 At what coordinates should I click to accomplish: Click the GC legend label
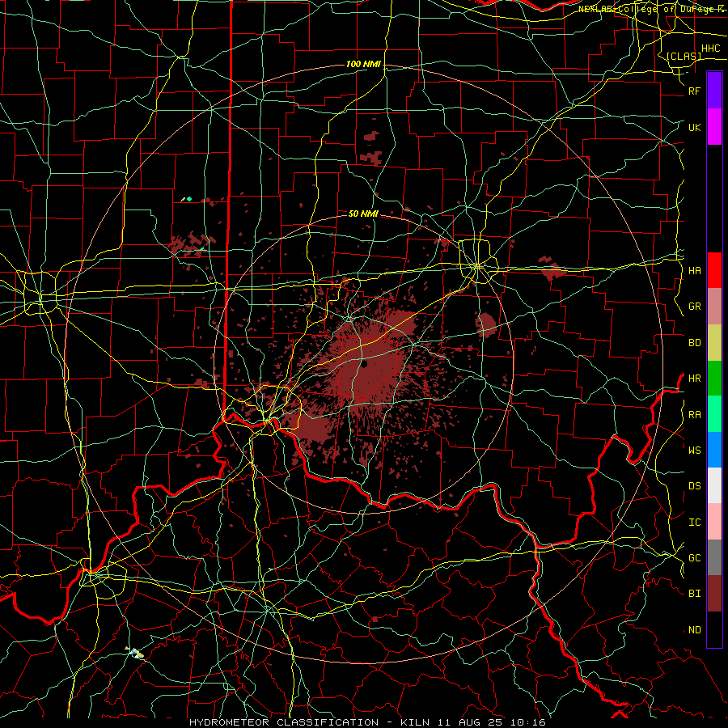[694, 558]
